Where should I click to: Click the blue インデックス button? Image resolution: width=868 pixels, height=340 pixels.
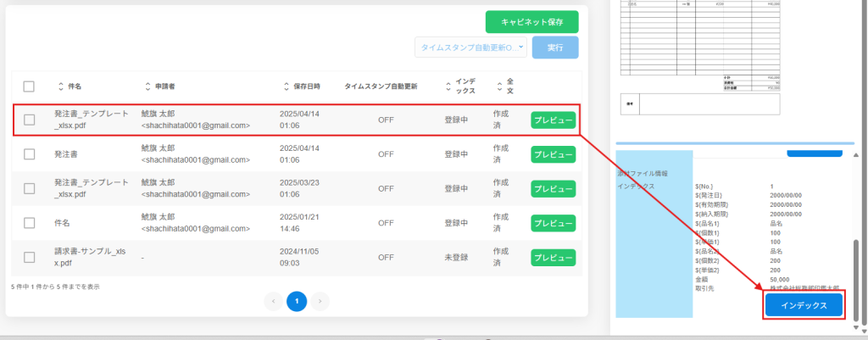[804, 305]
